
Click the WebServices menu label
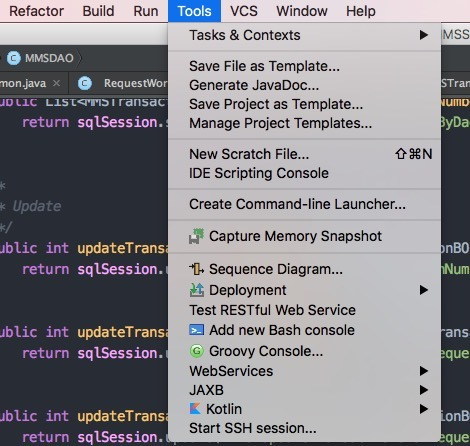click(231, 371)
